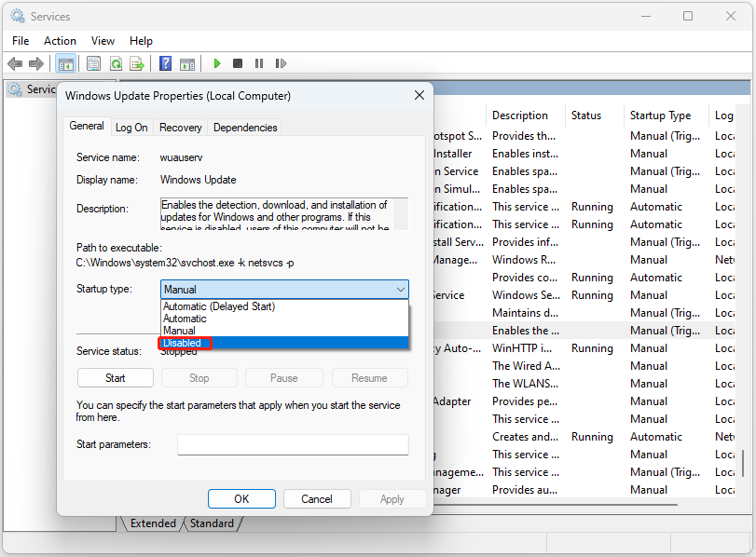Viewport: 756px width, 557px height.
Task: Open the Action menu
Action: [60, 41]
